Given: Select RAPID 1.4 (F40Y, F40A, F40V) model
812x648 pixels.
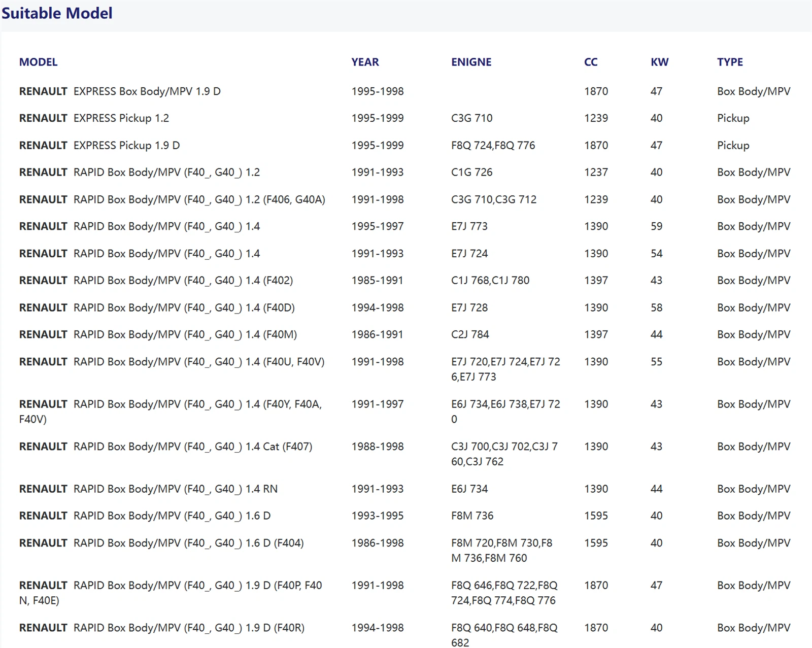Looking at the screenshot, I should 171,412.
